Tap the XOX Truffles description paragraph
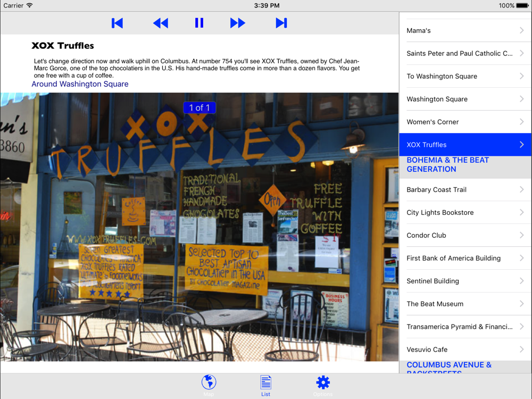 [x=197, y=68]
